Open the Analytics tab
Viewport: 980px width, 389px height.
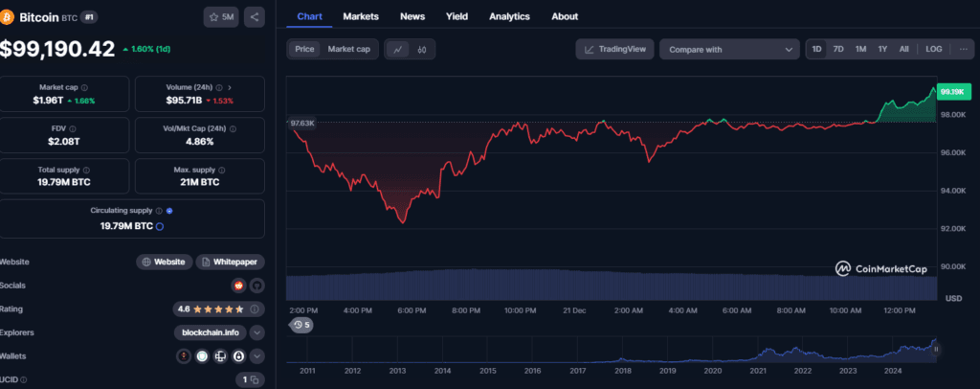click(x=509, y=17)
